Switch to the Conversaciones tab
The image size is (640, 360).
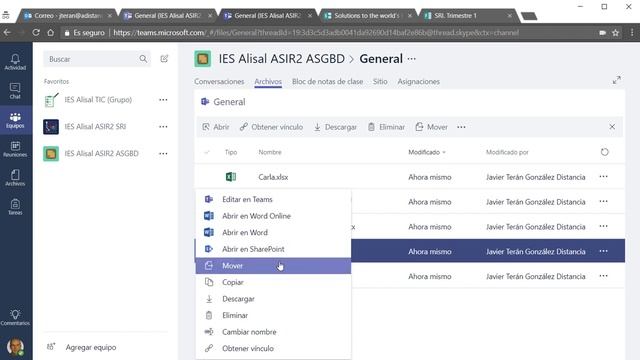point(219,82)
